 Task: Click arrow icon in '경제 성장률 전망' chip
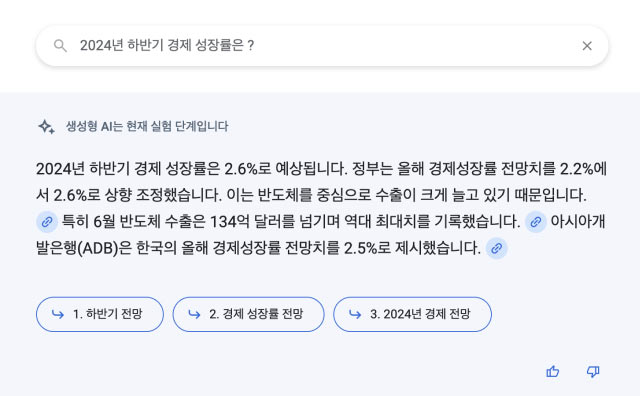click(194, 314)
